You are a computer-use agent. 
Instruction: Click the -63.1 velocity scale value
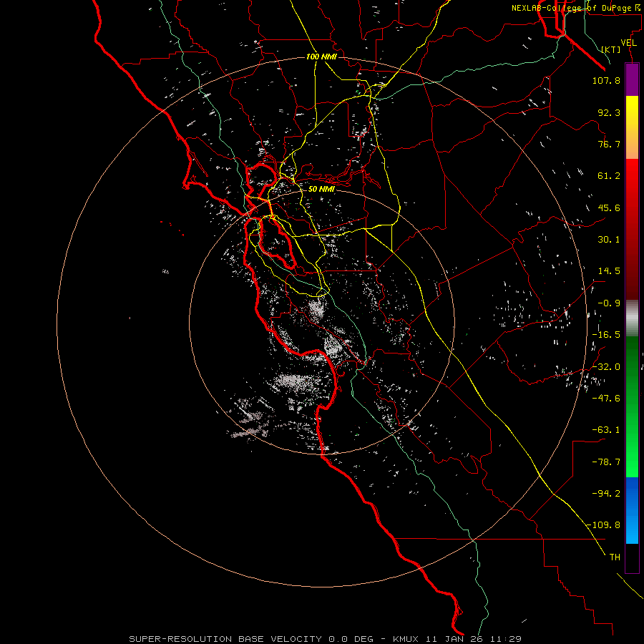pos(606,430)
